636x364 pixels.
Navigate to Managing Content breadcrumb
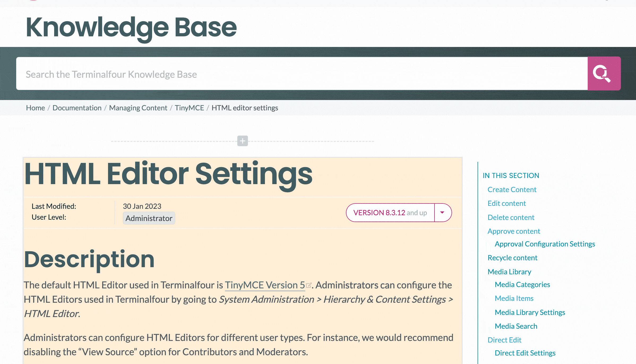138,108
